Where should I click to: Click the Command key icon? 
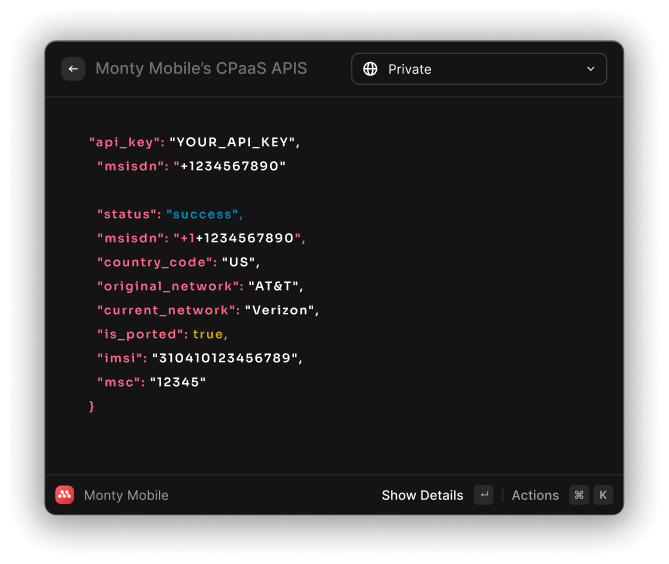point(579,495)
